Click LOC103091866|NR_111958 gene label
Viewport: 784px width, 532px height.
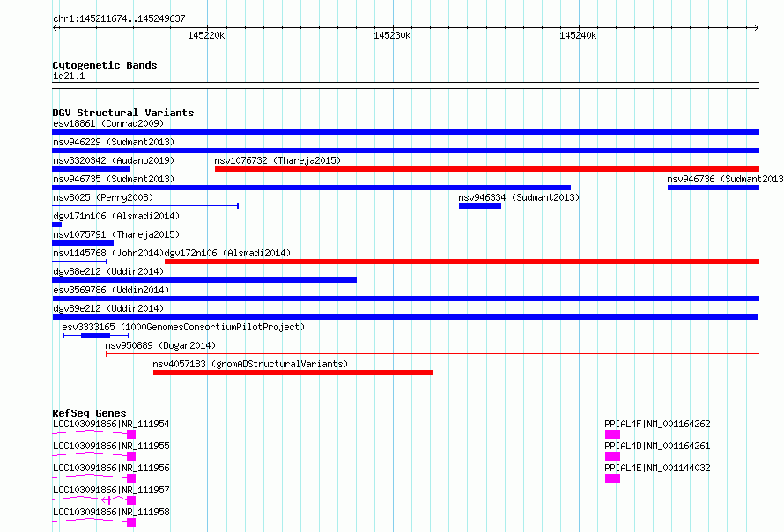111,512
